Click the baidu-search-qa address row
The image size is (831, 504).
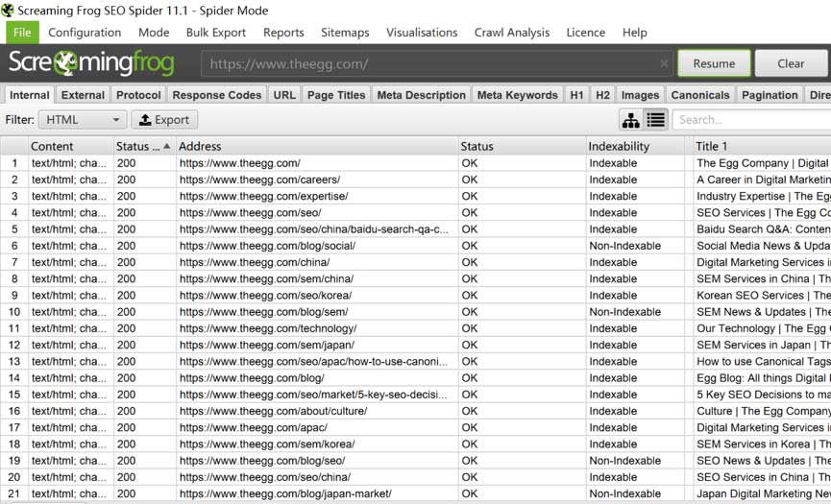pos(314,229)
